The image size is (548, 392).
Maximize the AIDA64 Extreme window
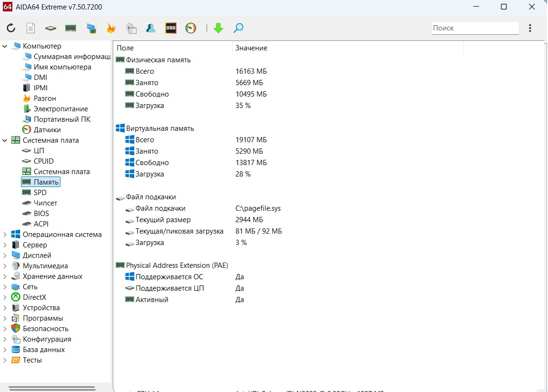click(x=504, y=7)
